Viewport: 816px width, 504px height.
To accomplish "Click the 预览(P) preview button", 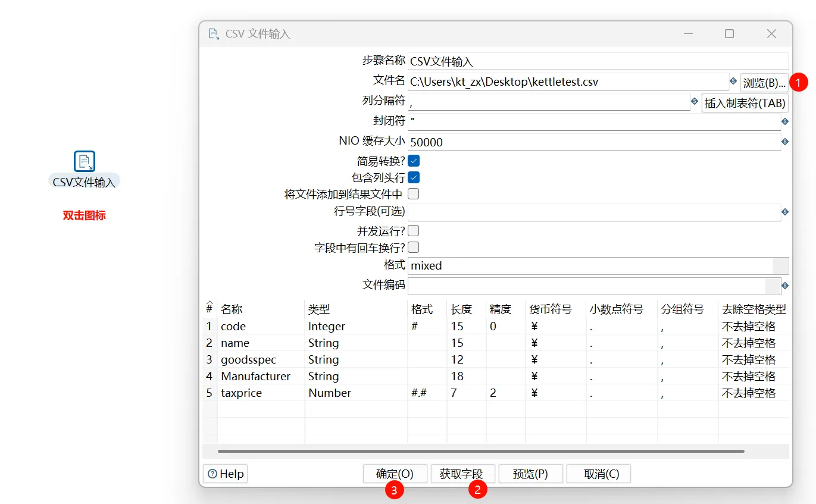I will [530, 474].
